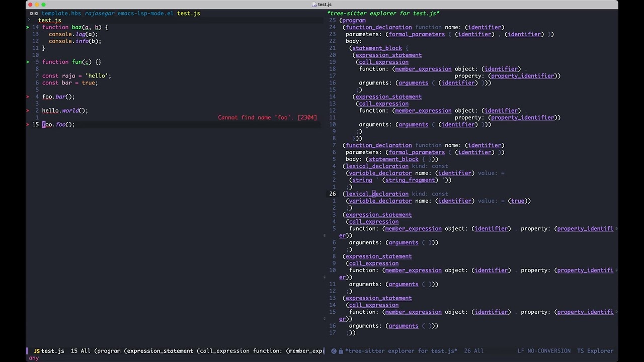Click function baz(a, b) declaration line
This screenshot has width=644, height=362.
tap(75, 27)
